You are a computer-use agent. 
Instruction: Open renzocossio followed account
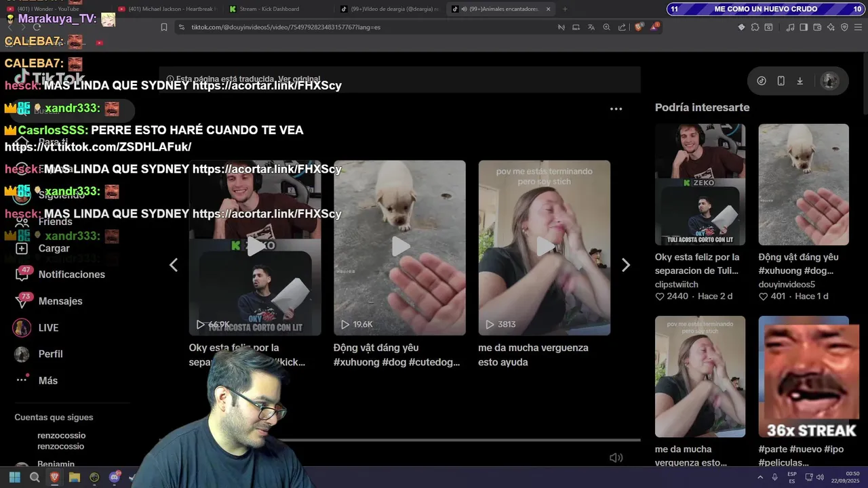[61, 441]
